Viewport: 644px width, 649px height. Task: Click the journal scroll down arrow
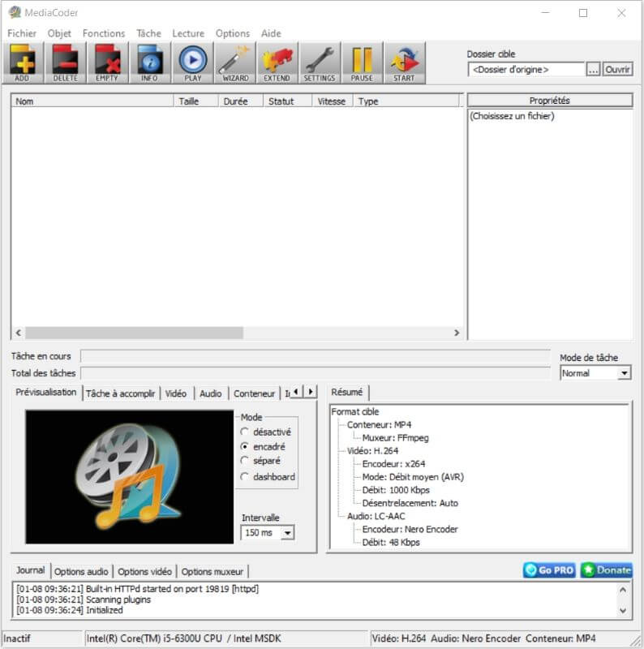[623, 611]
